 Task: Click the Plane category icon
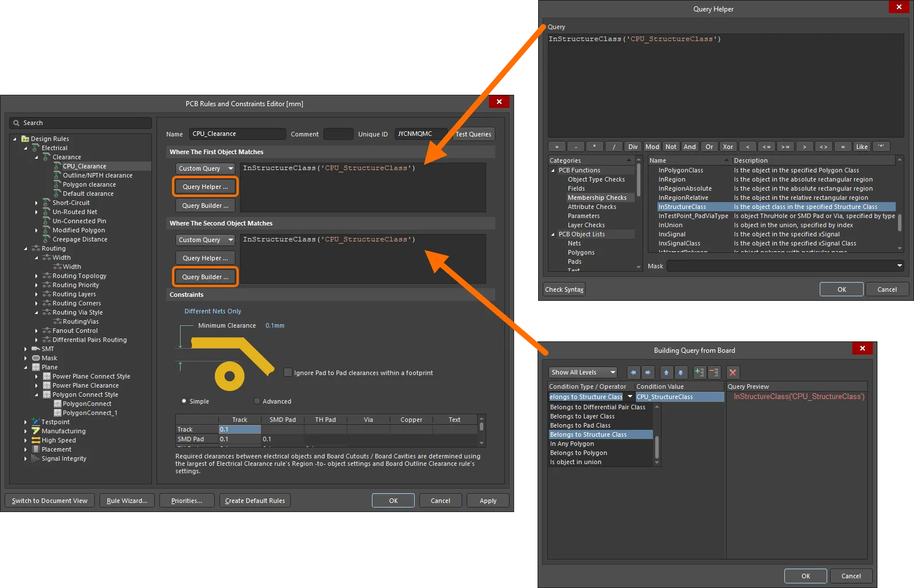pyautogui.click(x=36, y=367)
